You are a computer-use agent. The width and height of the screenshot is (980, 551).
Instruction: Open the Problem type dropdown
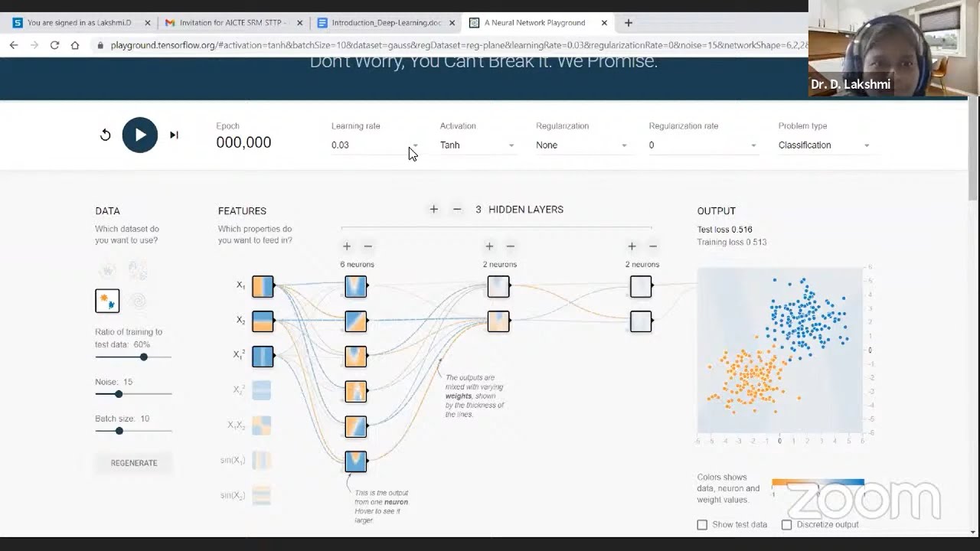(825, 145)
